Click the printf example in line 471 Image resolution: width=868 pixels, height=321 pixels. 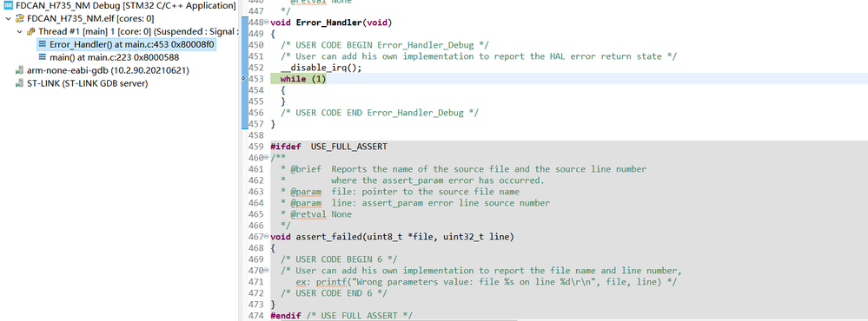(x=486, y=282)
